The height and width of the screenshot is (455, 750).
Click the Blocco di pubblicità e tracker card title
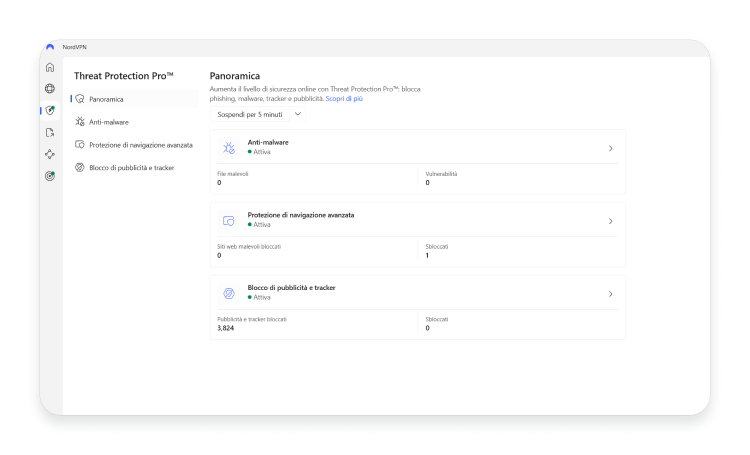(x=291, y=288)
